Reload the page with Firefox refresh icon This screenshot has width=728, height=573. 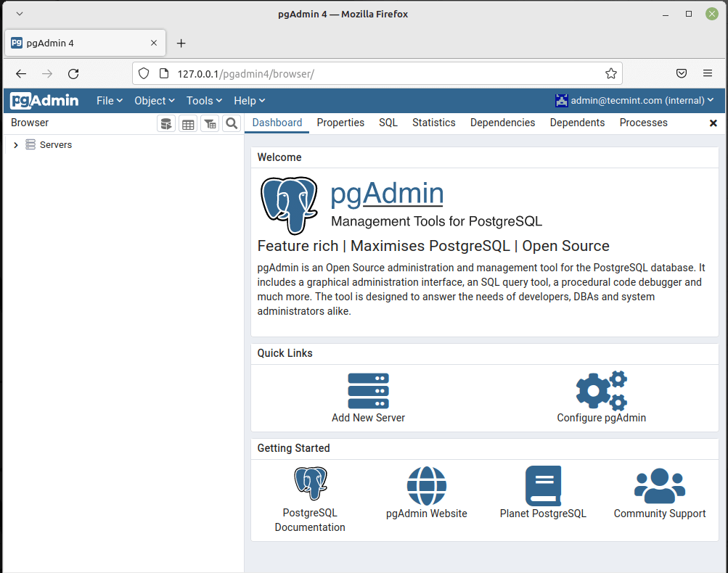tap(73, 74)
